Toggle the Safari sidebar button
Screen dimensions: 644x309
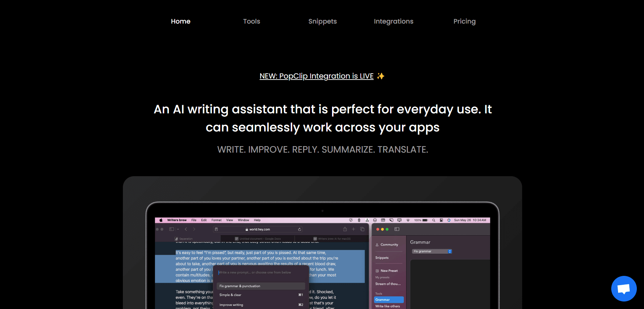pyautogui.click(x=172, y=229)
